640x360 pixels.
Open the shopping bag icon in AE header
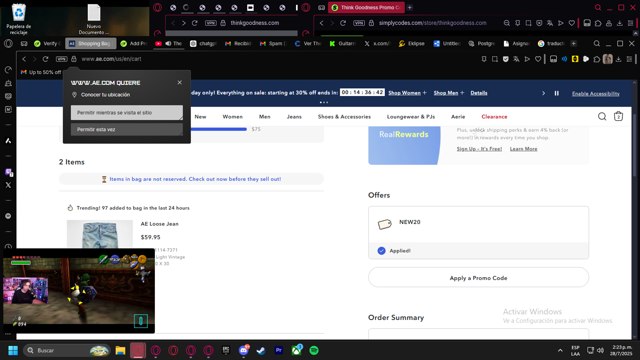coord(618,117)
